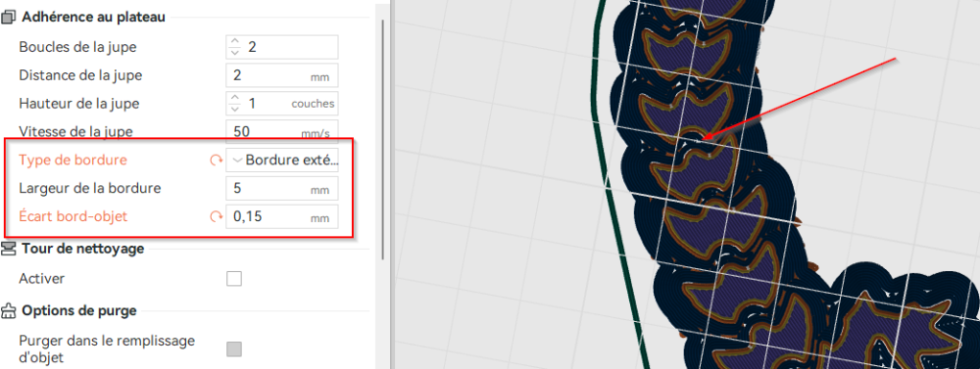This screenshot has width=980, height=369.
Task: Click the Options de purge section icon
Action: pyautogui.click(x=8, y=310)
